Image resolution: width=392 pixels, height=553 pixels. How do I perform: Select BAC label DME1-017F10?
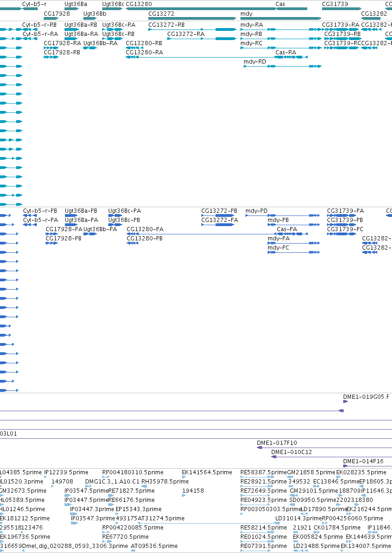tap(277, 442)
